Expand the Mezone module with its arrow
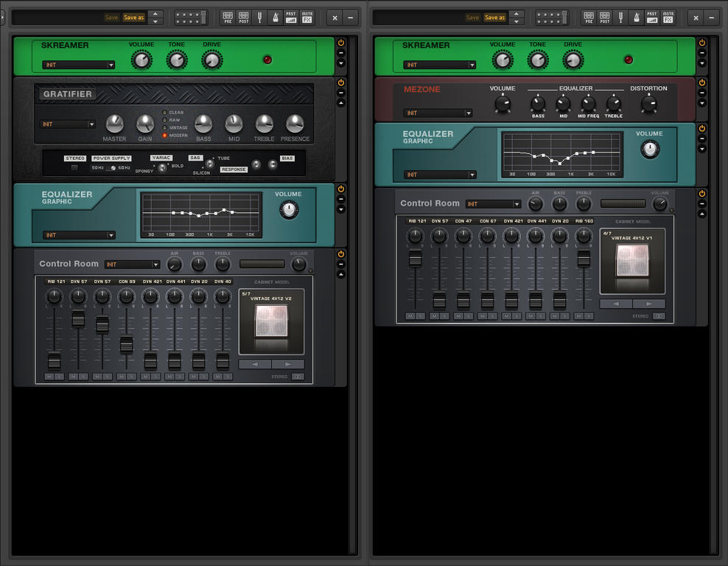Screen dimensions: 728x566 702,103
